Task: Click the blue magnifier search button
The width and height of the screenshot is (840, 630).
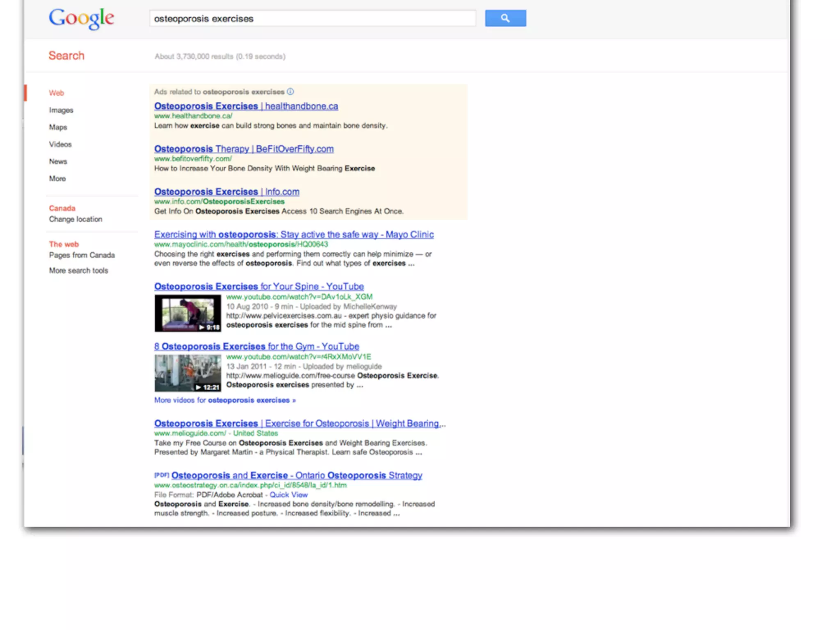Action: [x=505, y=18]
